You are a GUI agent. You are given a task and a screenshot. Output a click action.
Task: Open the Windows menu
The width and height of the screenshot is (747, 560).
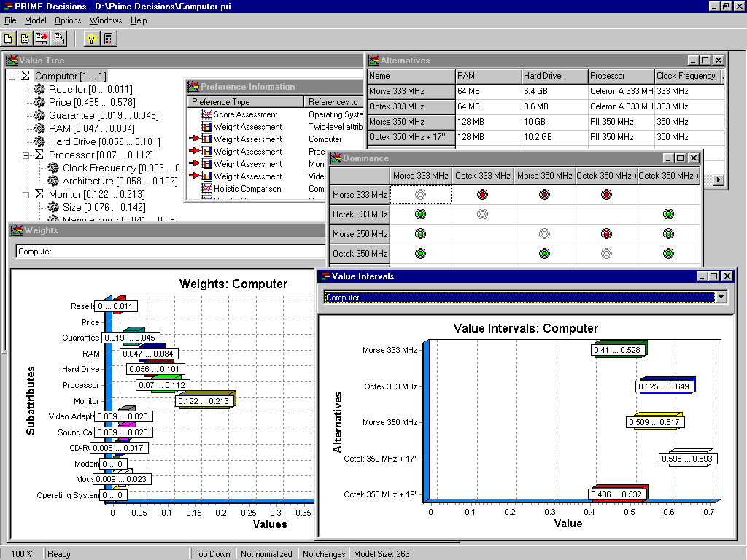pos(106,20)
